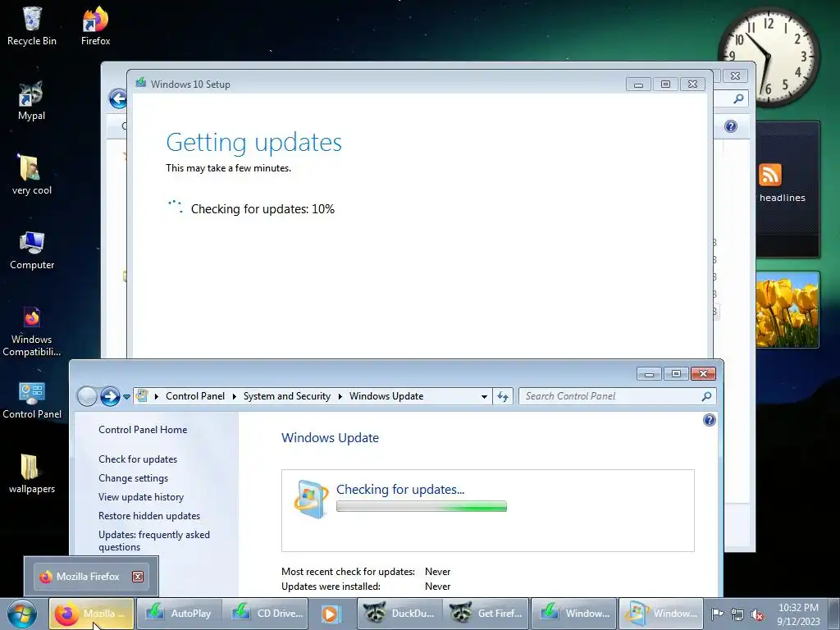Expand arrow after System and Security breadcrumb
This screenshot has height=630, width=840.
340,396
